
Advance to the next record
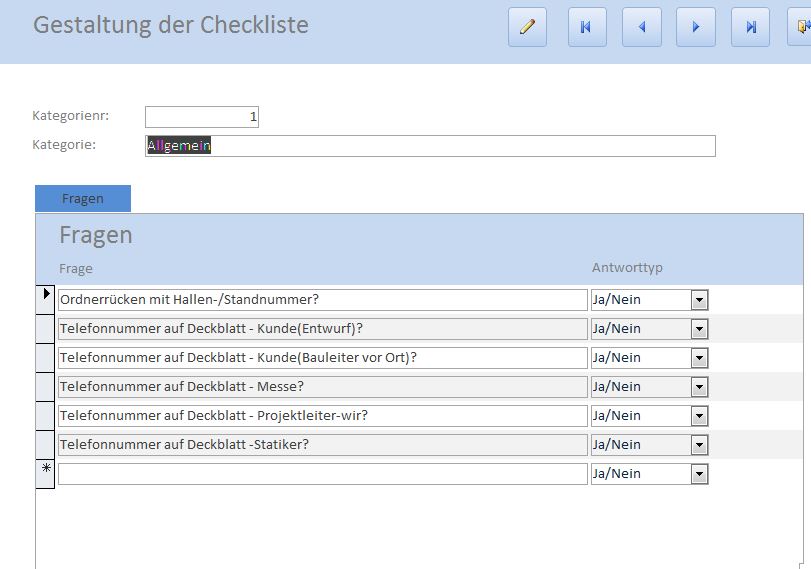click(695, 27)
